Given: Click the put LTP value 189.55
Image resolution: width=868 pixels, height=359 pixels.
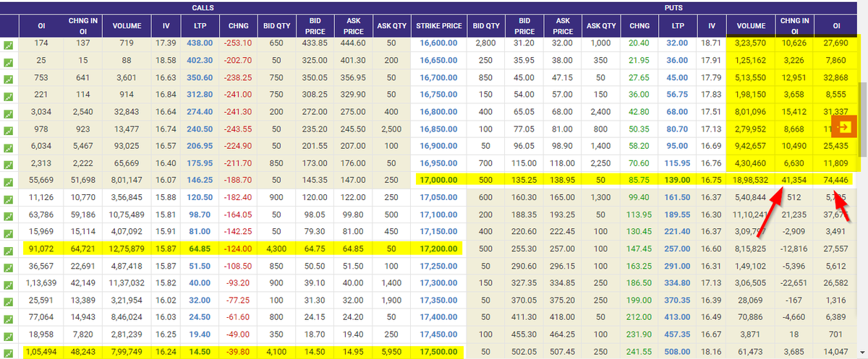Looking at the screenshot, I should (678, 215).
